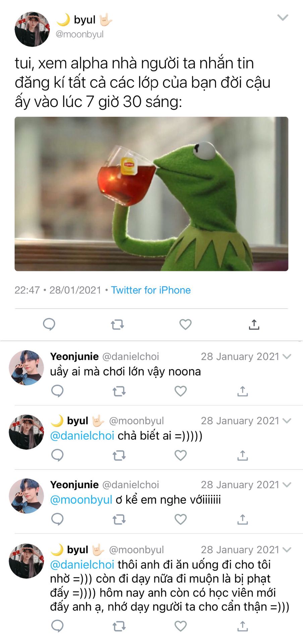Reply to the main byul tweet

point(49,324)
